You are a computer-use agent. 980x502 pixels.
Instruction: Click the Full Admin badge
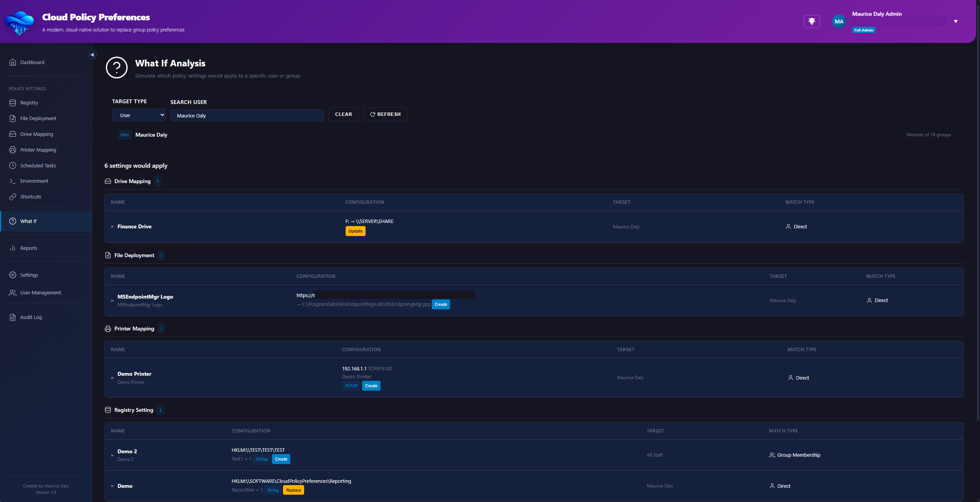pyautogui.click(x=864, y=30)
